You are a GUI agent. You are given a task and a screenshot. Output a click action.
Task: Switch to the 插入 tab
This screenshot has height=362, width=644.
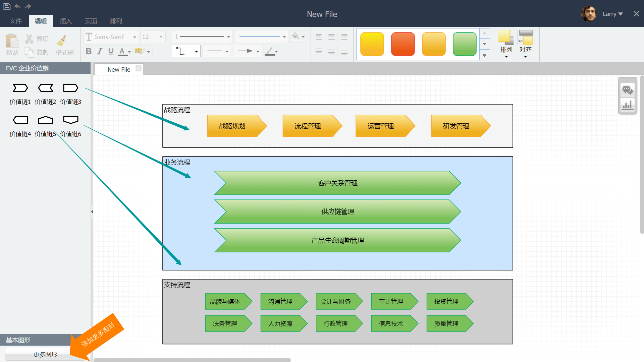pyautogui.click(x=66, y=21)
